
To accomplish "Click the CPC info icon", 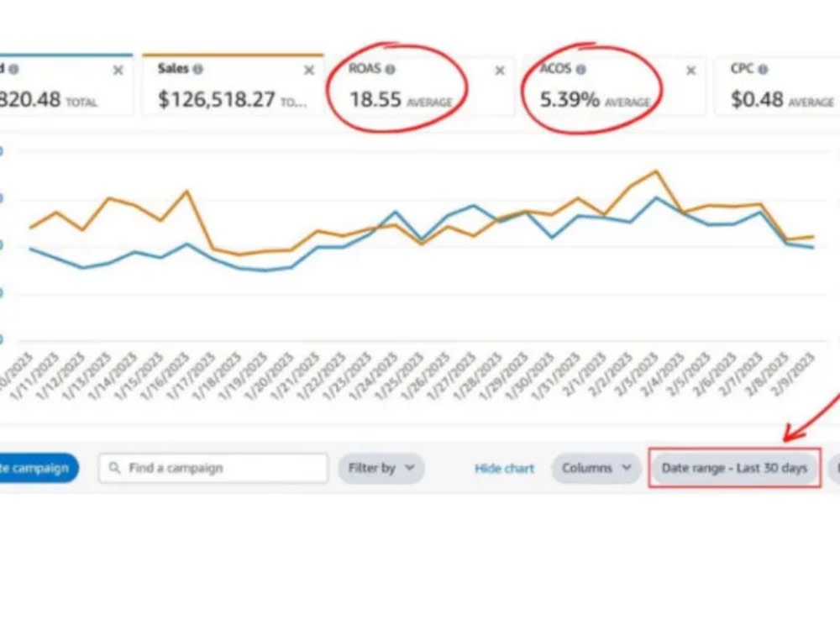I will click(x=763, y=69).
